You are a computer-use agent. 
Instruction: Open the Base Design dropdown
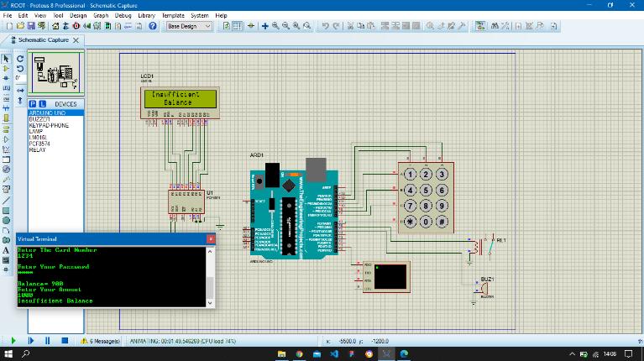[189, 26]
